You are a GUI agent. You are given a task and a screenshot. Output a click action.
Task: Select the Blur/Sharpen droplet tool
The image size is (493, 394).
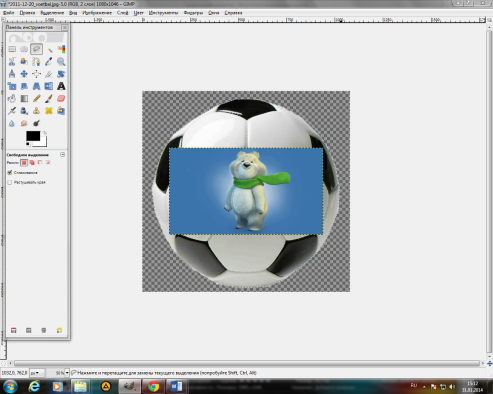[12, 123]
